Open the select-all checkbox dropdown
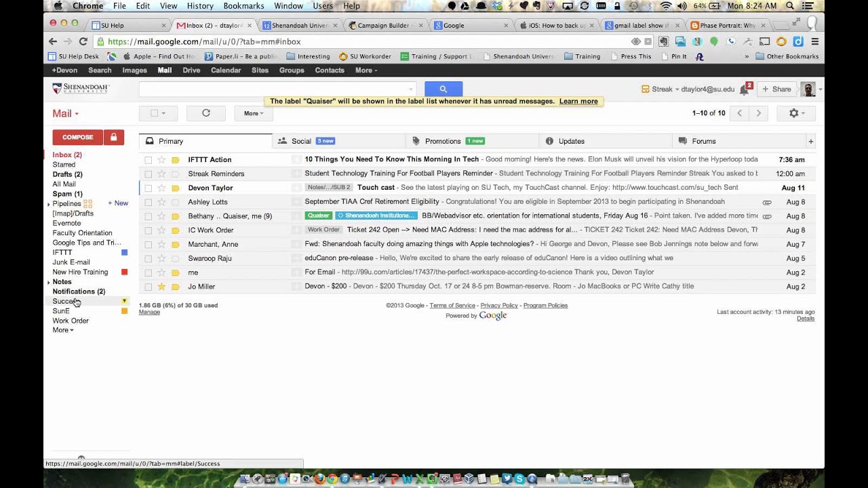This screenshot has width=868, height=488. [x=158, y=113]
